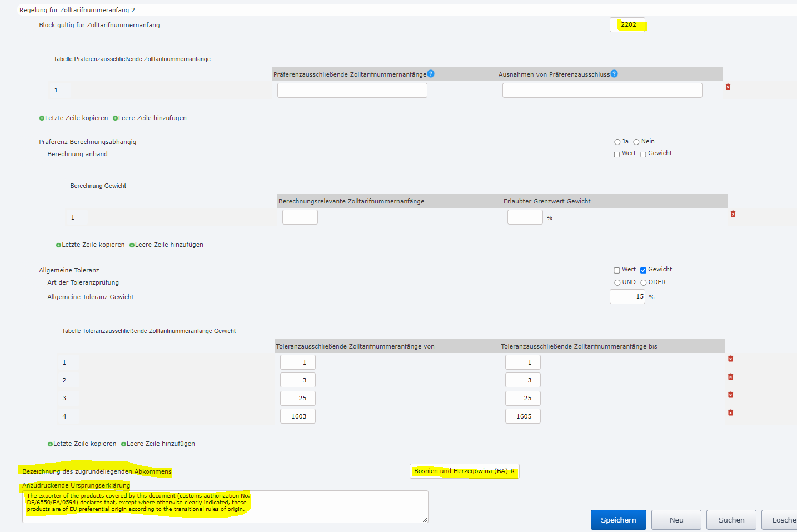Delete row 4 containing value 1603
Viewport: 797px width, 532px height.
pos(730,412)
